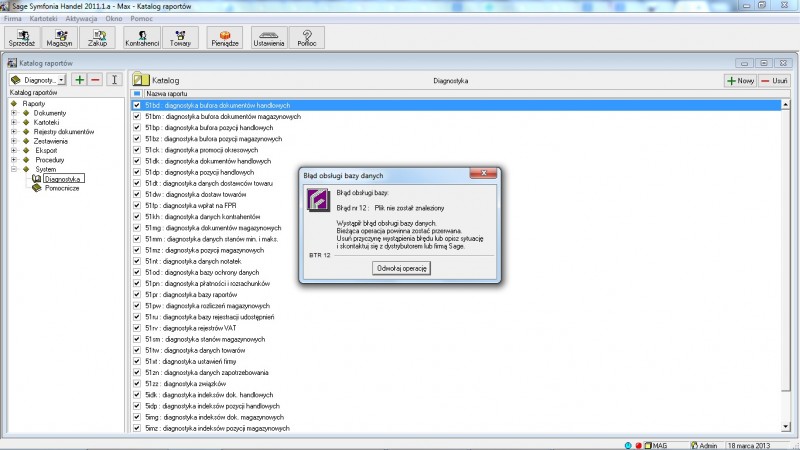800x450 pixels.
Task: Click the Katalog folder icon
Action: 141,80
